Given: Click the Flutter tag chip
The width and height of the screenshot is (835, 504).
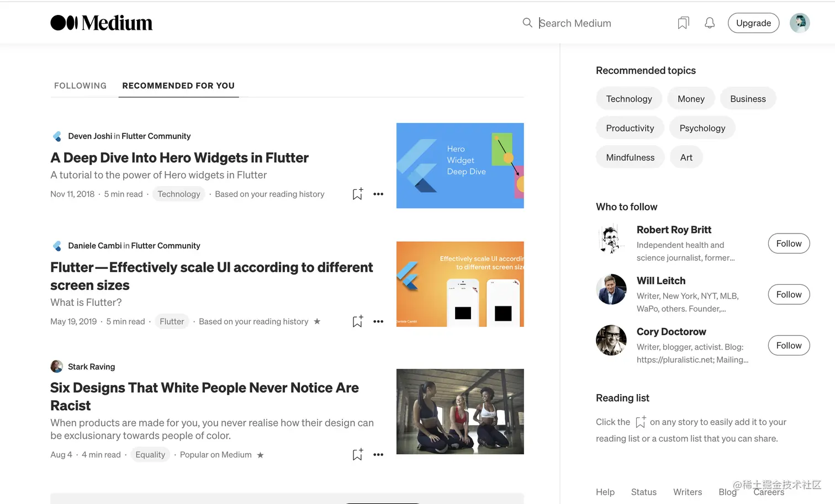Looking at the screenshot, I should pos(172,321).
